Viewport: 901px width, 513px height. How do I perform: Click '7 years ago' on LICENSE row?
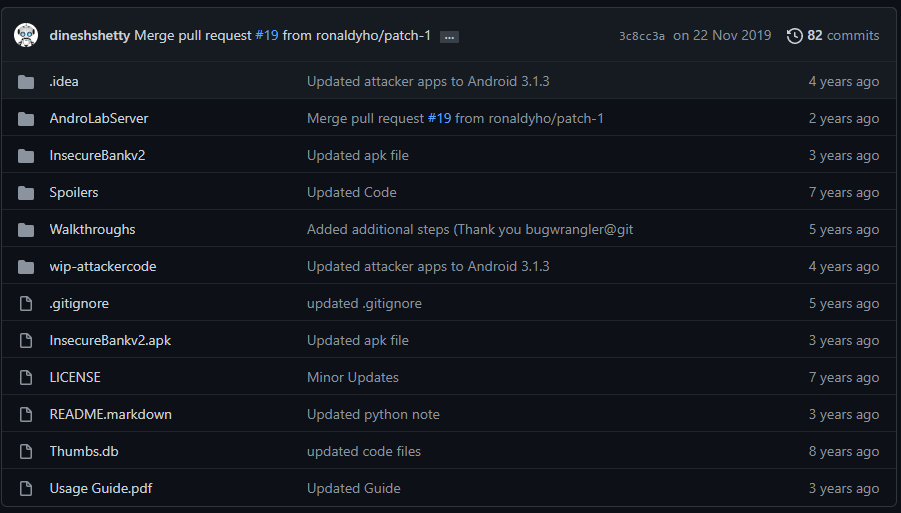pyautogui.click(x=844, y=377)
